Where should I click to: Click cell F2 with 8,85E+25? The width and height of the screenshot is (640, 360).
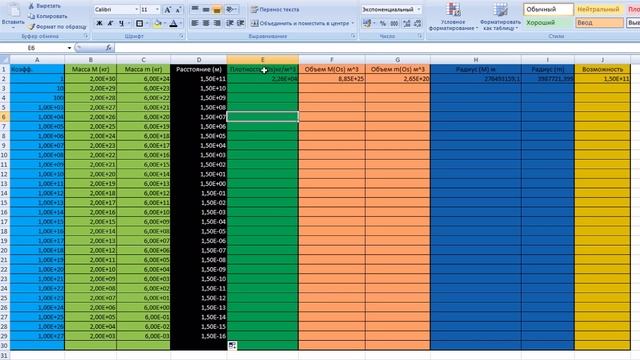point(332,79)
